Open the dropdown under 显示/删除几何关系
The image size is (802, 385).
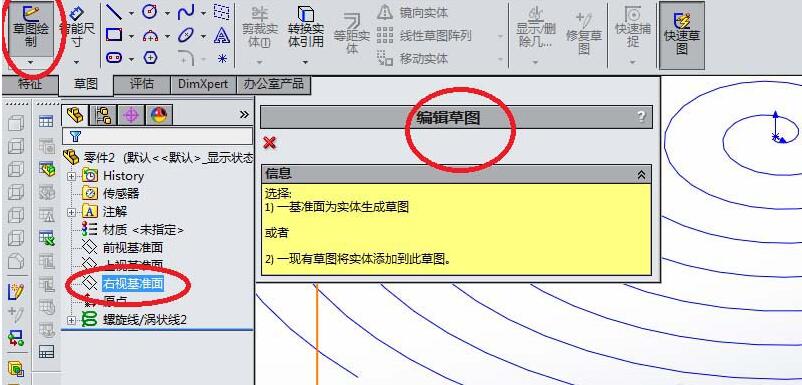[535, 62]
